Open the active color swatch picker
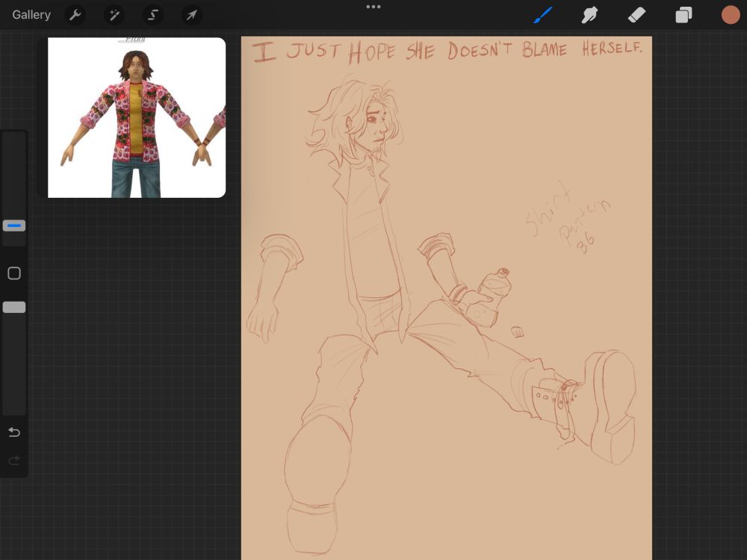Image resolution: width=747 pixels, height=560 pixels. click(x=730, y=15)
